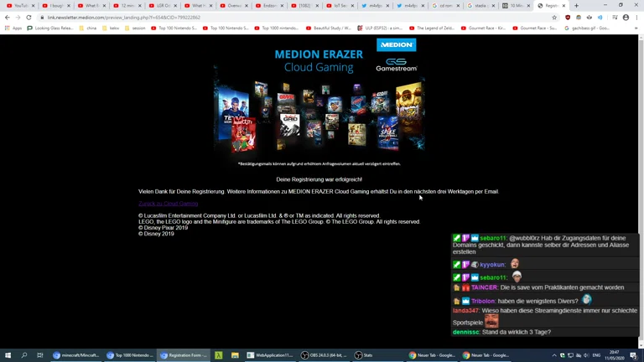Image resolution: width=644 pixels, height=362 pixels.
Task: Switch to the WebApplication11 taskbar window
Action: click(x=270, y=355)
